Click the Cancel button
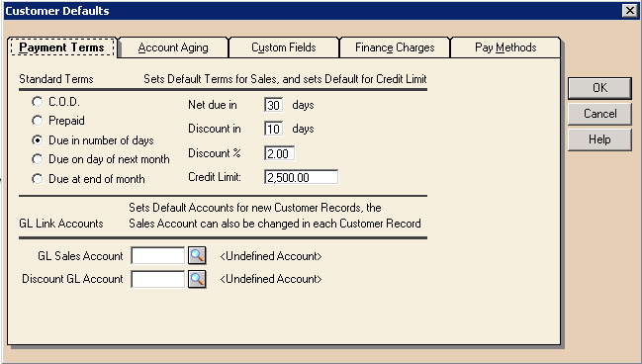642x364 pixels. click(599, 114)
